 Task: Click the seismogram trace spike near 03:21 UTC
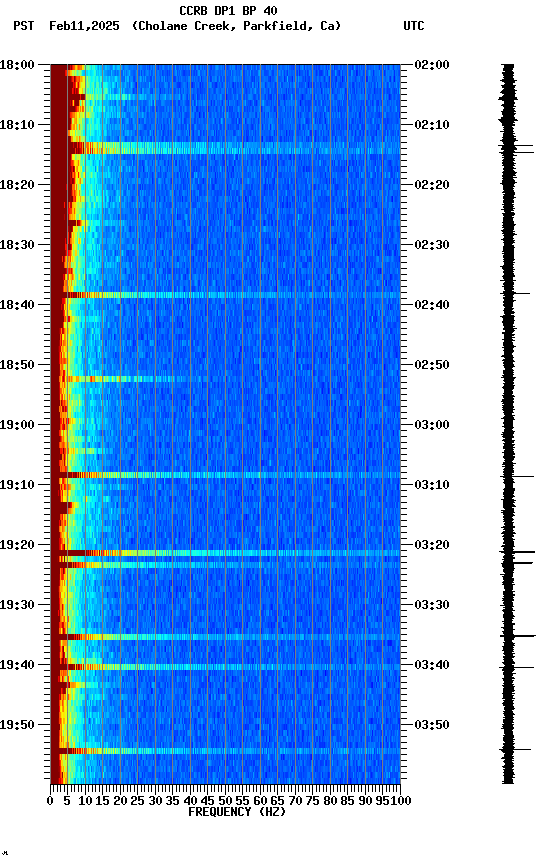pyautogui.click(x=517, y=552)
